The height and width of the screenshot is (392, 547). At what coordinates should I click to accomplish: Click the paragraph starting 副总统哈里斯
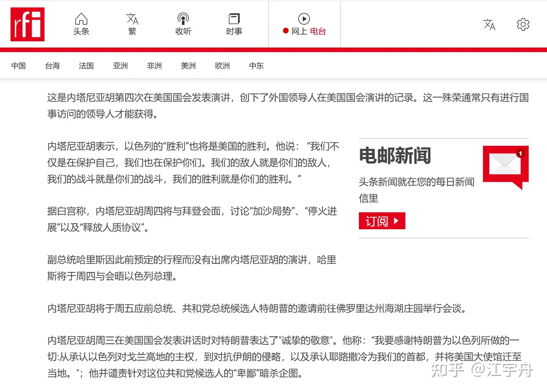pyautogui.click(x=192, y=268)
